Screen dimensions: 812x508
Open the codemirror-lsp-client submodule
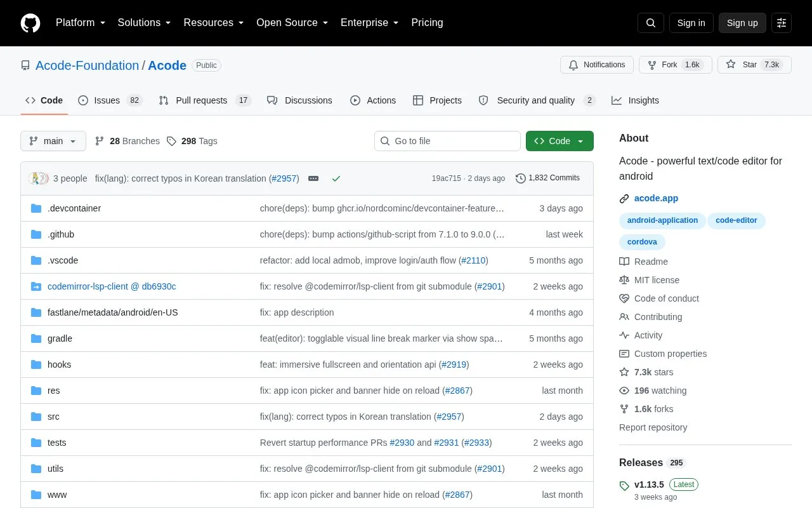tap(112, 286)
